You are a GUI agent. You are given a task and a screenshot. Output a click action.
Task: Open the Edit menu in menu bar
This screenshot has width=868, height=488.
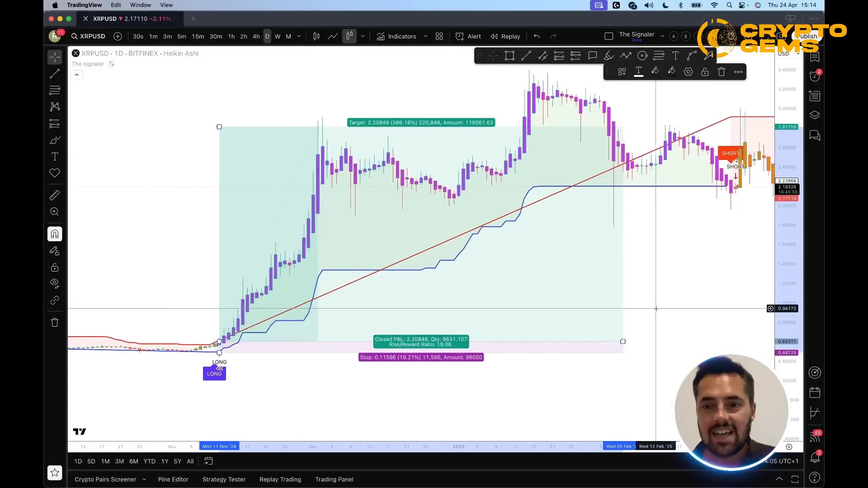pyautogui.click(x=116, y=5)
